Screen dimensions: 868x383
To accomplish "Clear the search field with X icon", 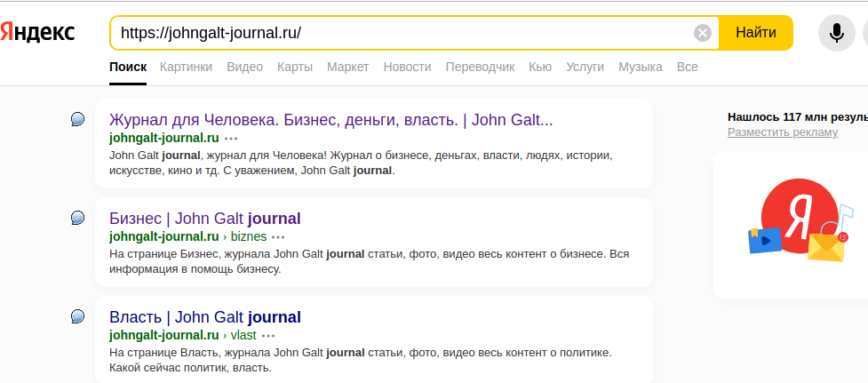I will 703,33.
